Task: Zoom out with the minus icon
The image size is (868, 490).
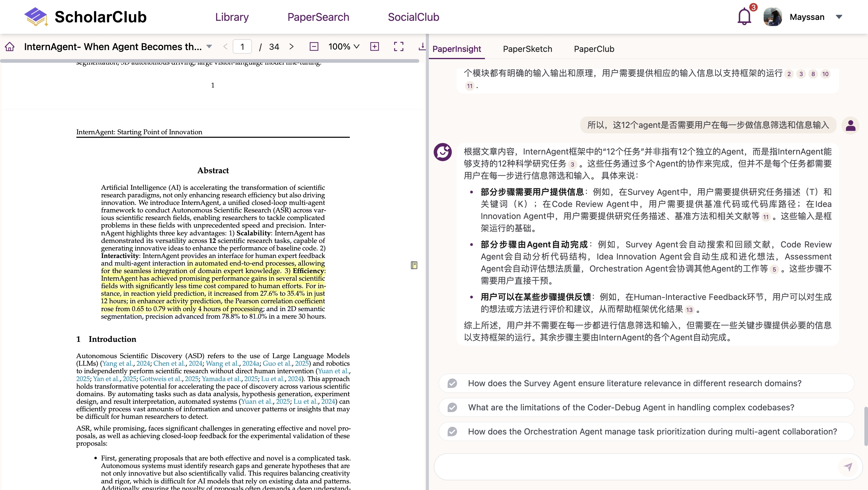Action: tap(314, 46)
